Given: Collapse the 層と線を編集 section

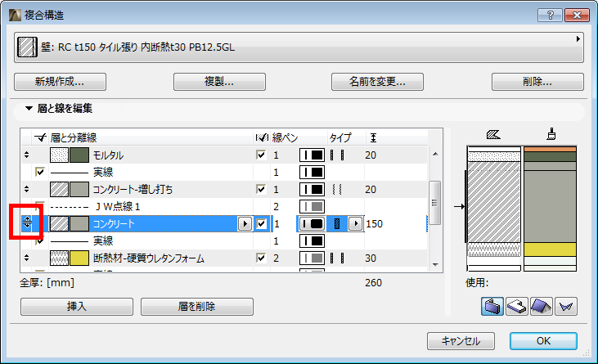Looking at the screenshot, I should (29, 108).
